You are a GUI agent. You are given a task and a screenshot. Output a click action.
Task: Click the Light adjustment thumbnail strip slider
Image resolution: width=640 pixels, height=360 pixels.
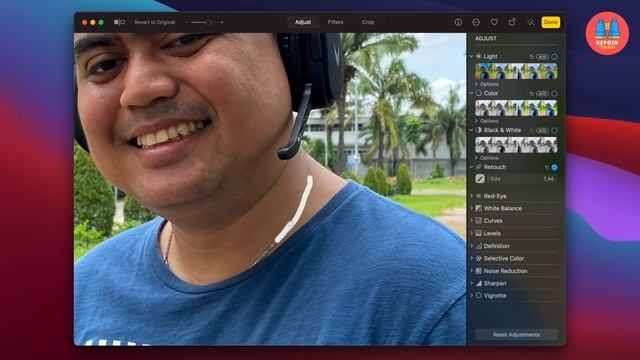pos(516,71)
